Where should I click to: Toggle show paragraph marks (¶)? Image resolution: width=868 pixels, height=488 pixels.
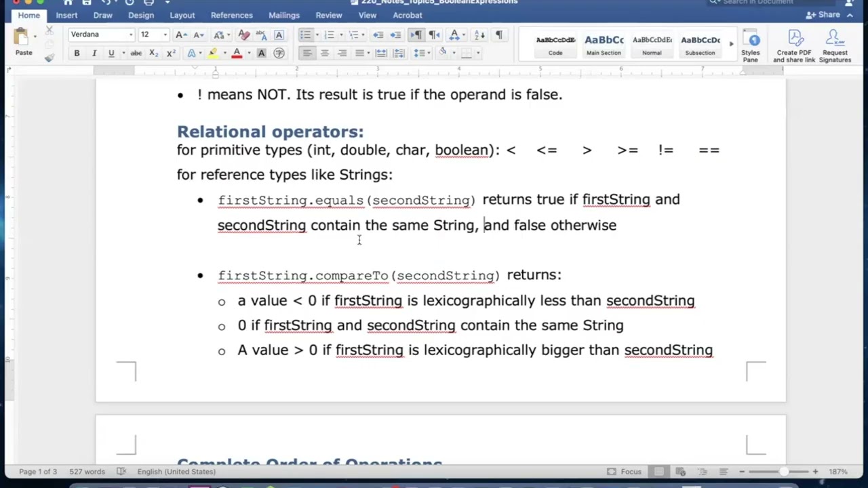(498, 35)
